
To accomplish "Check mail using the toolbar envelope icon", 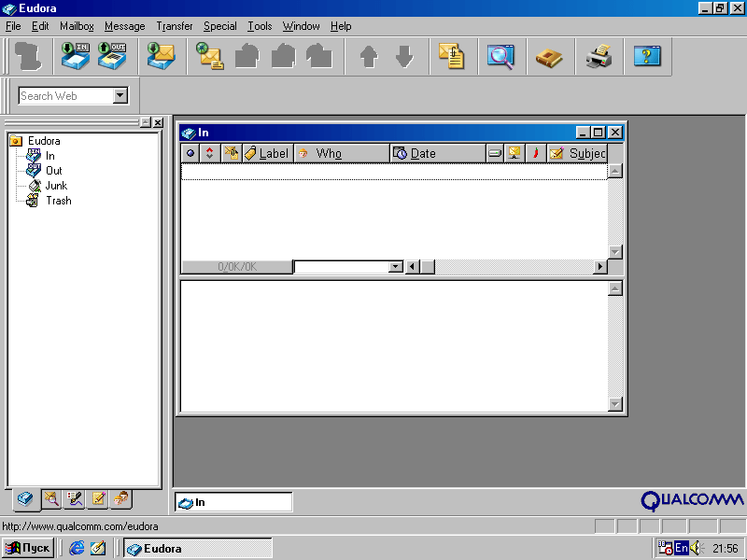I will click(161, 56).
